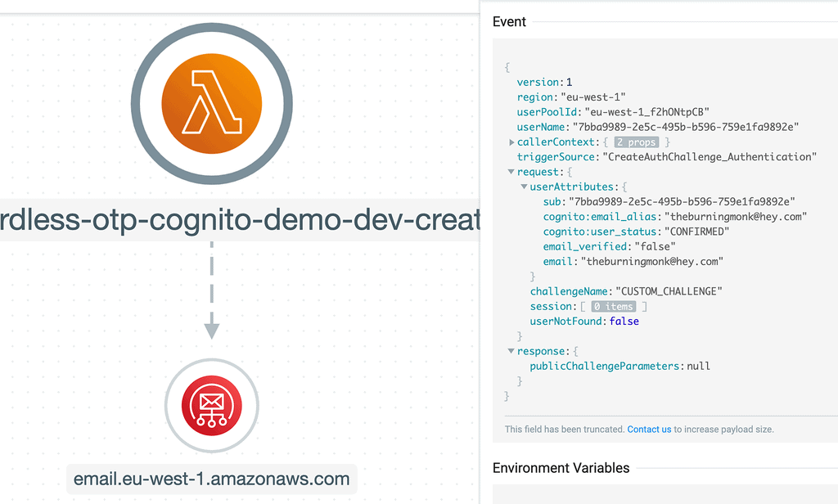The image size is (838, 504).
Task: Select the email.eu-west-1.amazonaws.com node label
Action: [x=211, y=479]
